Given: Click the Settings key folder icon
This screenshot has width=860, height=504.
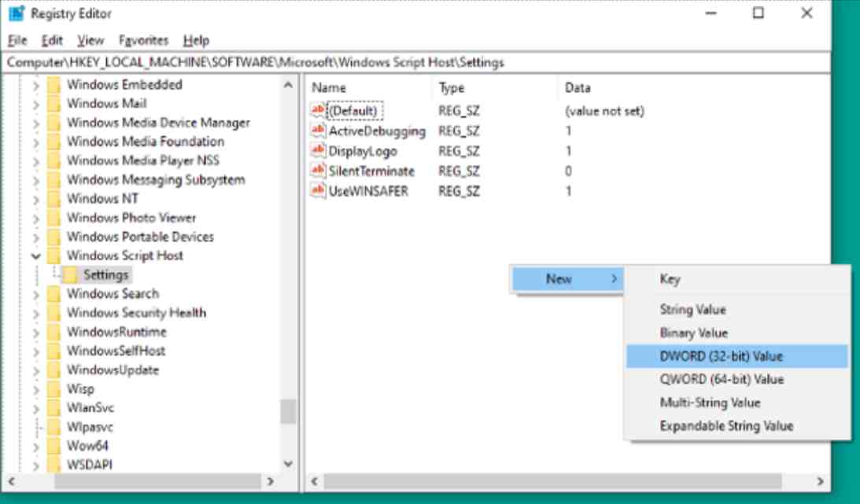Looking at the screenshot, I should (x=70, y=275).
